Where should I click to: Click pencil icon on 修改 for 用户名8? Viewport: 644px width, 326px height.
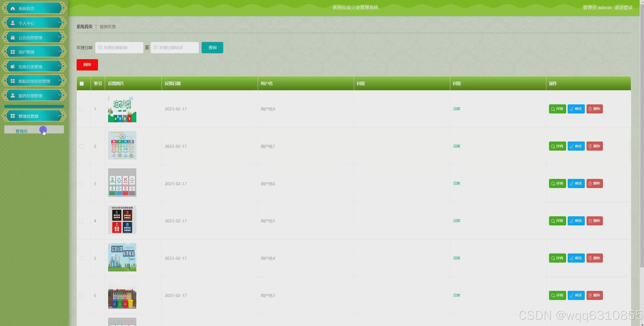pyautogui.click(x=572, y=109)
